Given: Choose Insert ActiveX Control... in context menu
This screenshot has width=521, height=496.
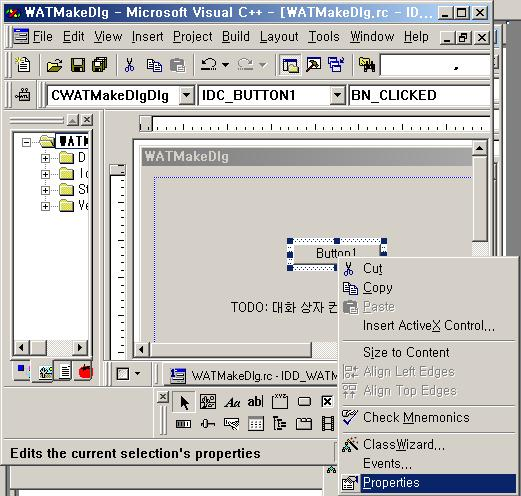Looking at the screenshot, I should [x=428, y=326].
